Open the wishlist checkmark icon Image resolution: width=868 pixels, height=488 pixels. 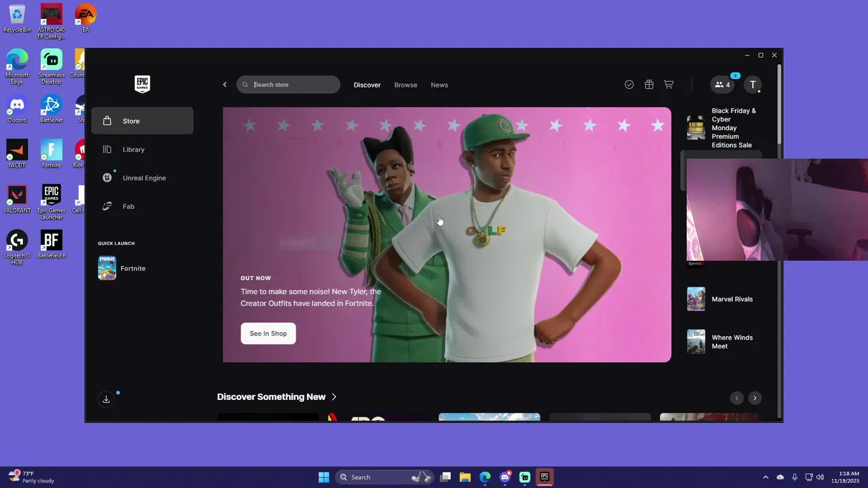(x=629, y=85)
